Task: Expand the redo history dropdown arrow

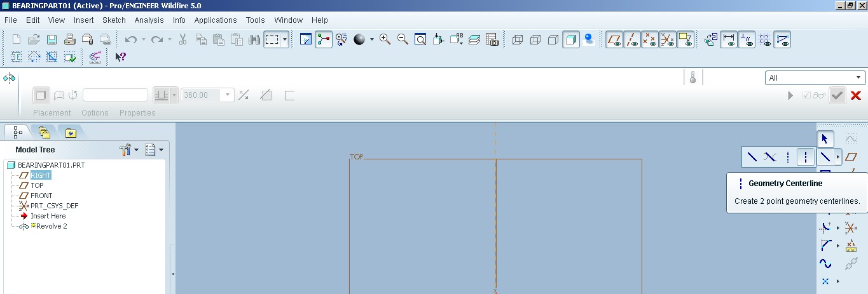Action: (169, 39)
